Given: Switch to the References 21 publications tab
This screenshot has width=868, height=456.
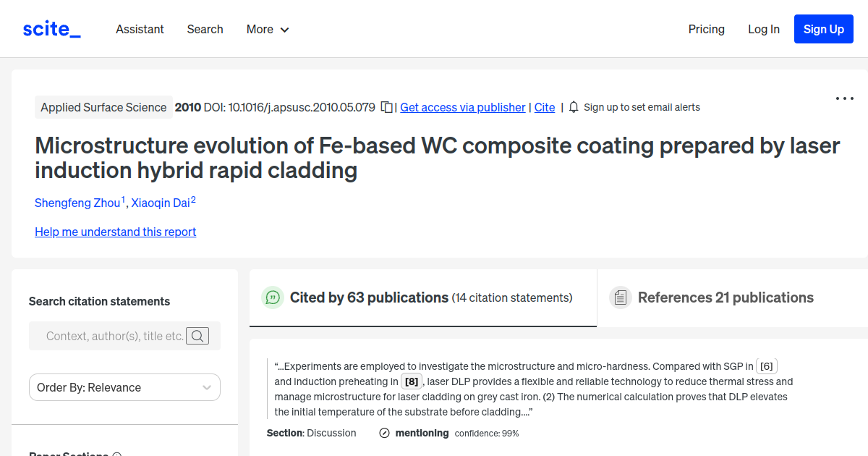Looking at the screenshot, I should [x=726, y=297].
